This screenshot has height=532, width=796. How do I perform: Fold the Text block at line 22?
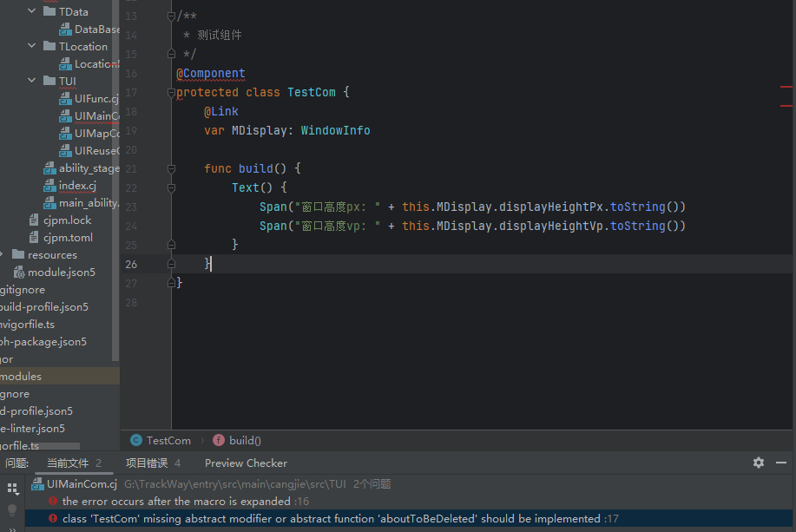(171, 187)
